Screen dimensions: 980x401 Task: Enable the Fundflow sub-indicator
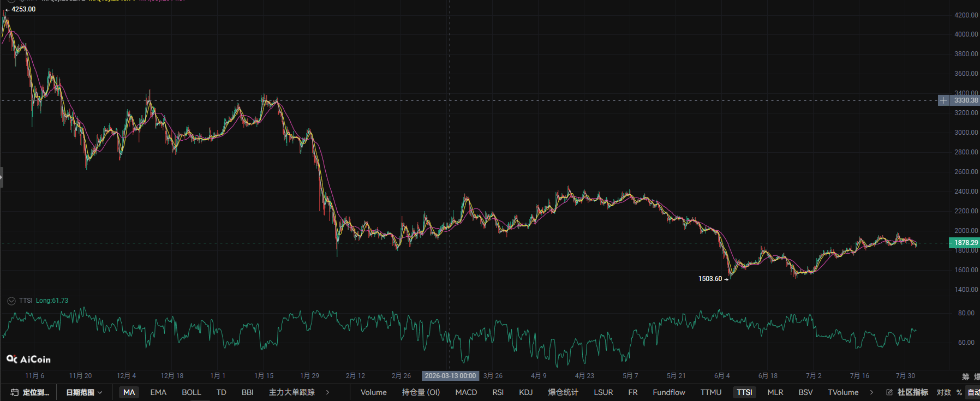[669, 392]
